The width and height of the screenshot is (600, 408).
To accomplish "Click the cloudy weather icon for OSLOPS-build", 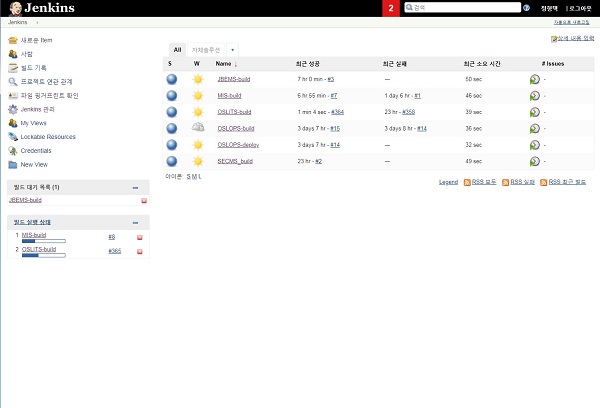I will pos(198,127).
